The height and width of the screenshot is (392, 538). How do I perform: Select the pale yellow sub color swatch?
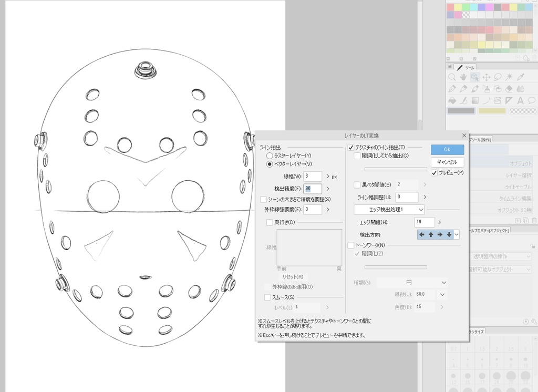pyautogui.click(x=492, y=110)
